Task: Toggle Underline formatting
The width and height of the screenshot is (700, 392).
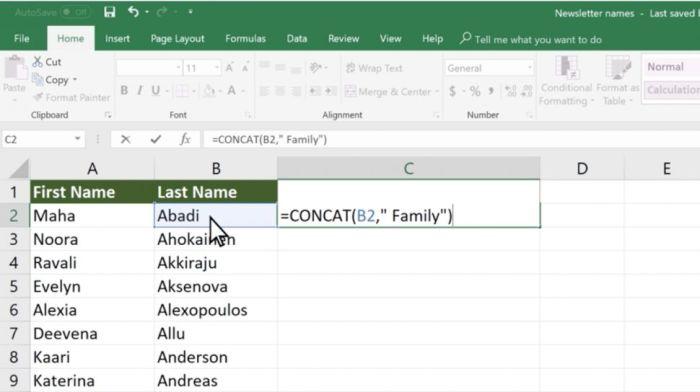Action: [155, 91]
